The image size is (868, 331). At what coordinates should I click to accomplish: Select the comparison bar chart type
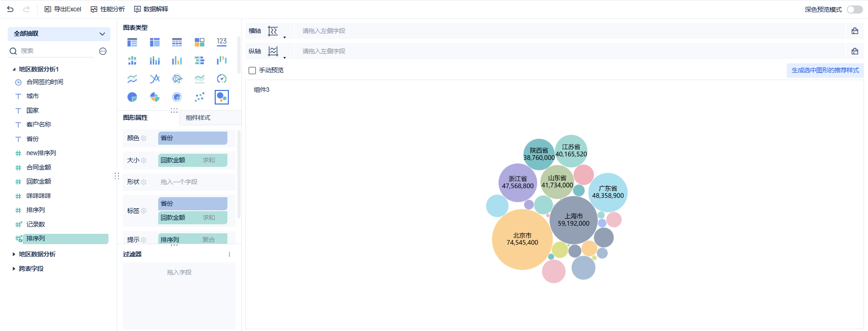click(199, 61)
